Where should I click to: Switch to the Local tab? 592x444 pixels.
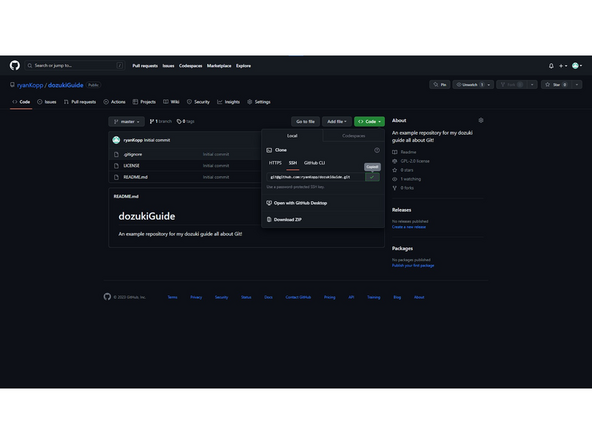pos(292,136)
